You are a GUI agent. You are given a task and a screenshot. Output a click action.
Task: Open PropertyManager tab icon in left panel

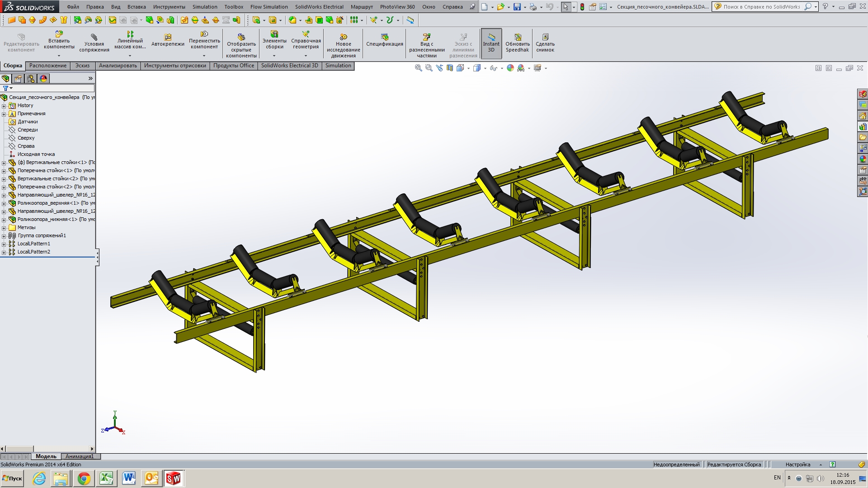(18, 79)
